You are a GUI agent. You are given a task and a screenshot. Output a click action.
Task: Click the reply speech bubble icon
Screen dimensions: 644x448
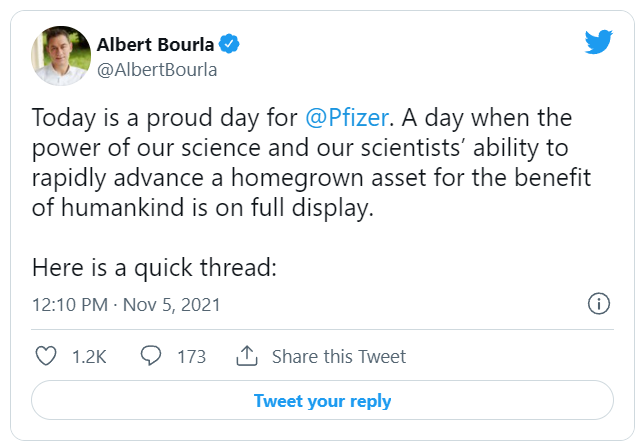point(151,356)
